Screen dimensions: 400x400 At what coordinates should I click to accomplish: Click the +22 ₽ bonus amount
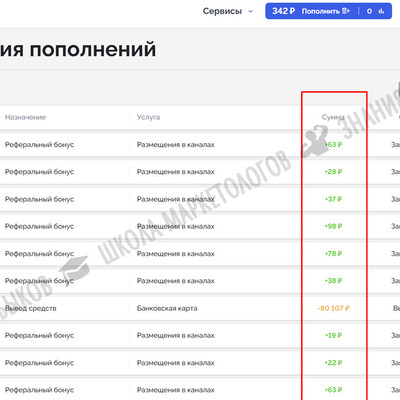[333, 363]
